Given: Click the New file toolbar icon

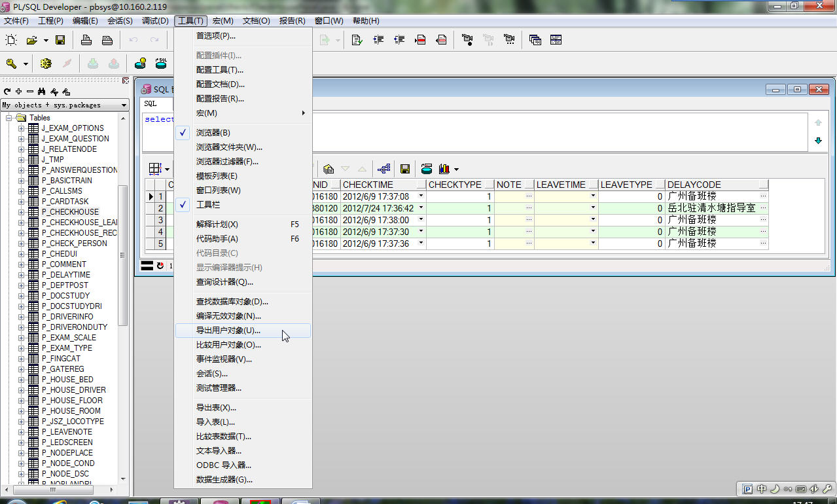Looking at the screenshot, I should tap(11, 40).
